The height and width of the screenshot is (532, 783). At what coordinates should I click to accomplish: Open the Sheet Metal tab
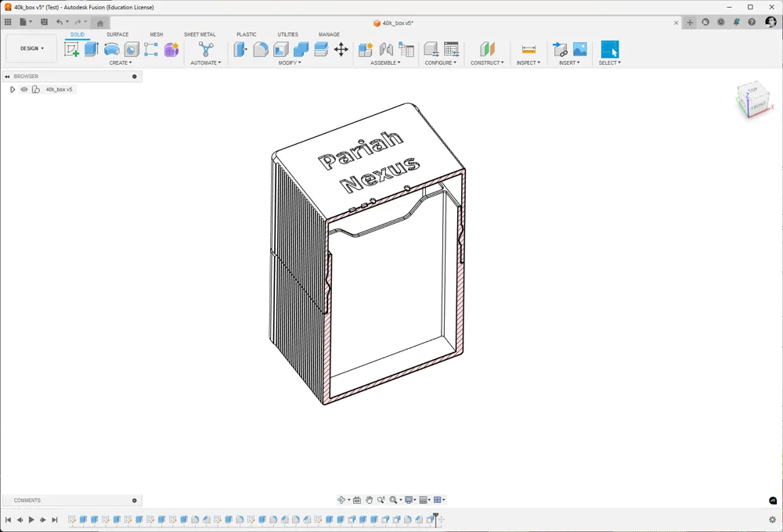coord(200,34)
